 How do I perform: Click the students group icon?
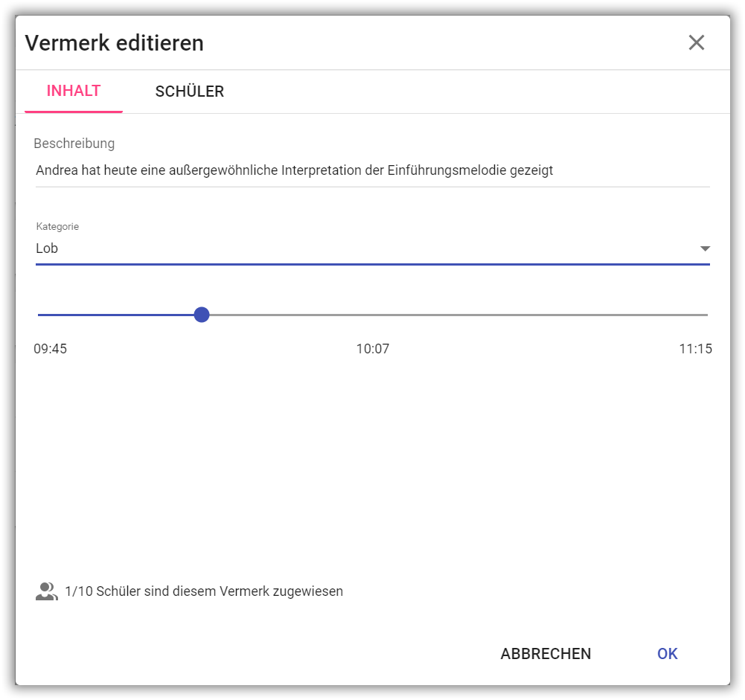coord(47,591)
